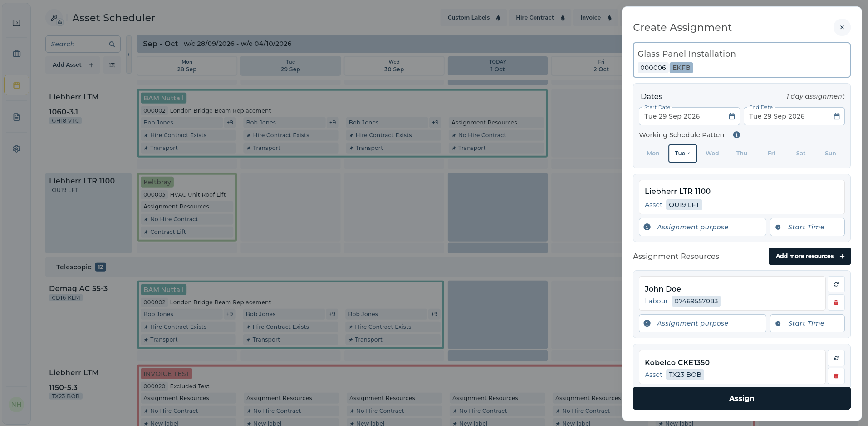Select the Mon 28 Sep day column header
This screenshot has width=868, height=426.
point(187,66)
